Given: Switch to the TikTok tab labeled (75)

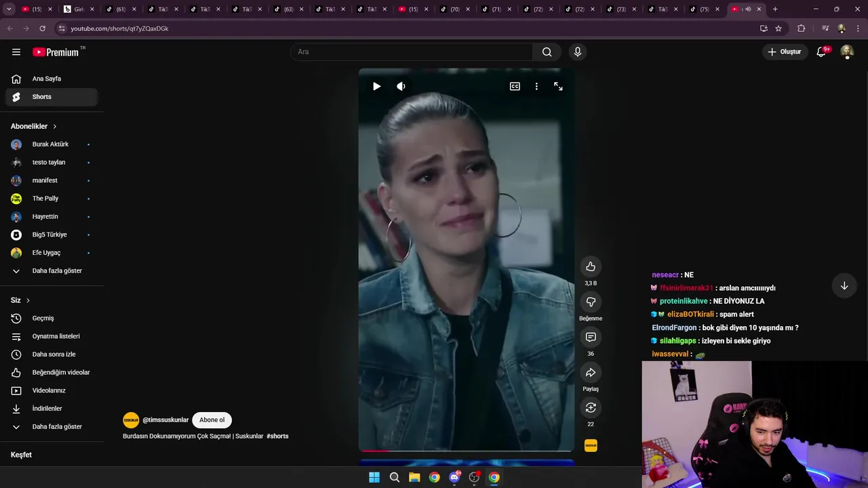Looking at the screenshot, I should 705,9.
